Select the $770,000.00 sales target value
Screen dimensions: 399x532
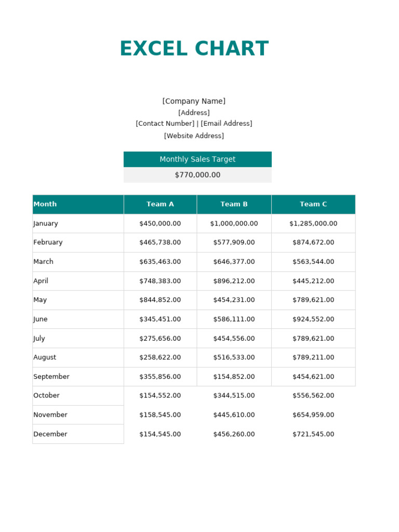[197, 175]
